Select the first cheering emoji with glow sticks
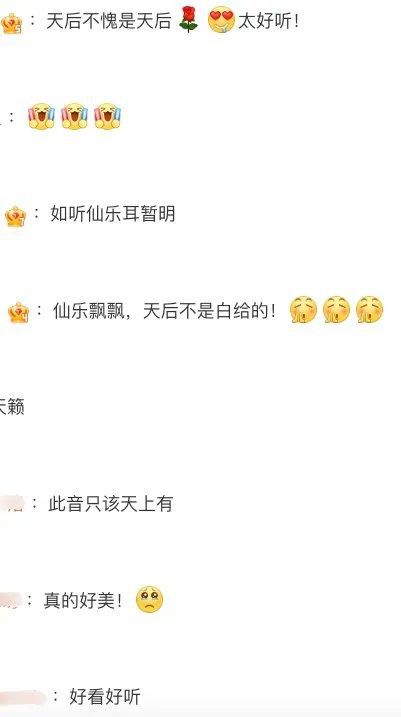Screen dimensions: 401x717 [41, 116]
